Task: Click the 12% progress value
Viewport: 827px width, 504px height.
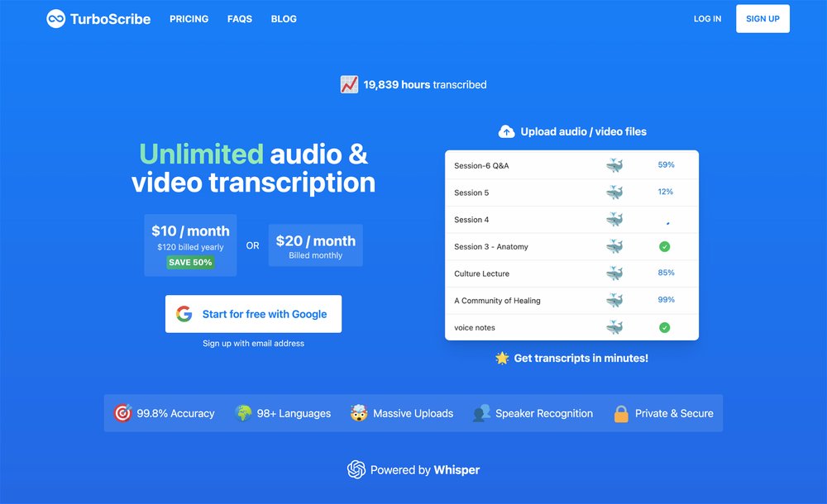Action: click(666, 192)
